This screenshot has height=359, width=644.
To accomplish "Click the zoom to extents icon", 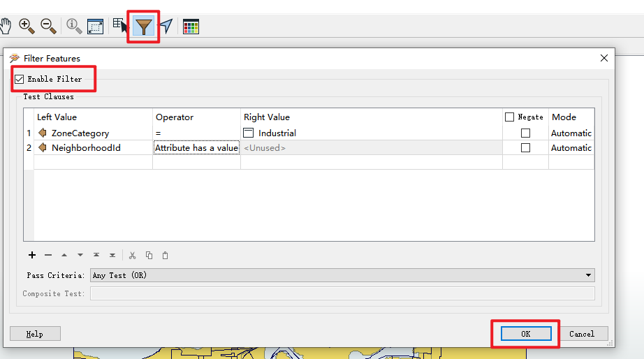I will coord(95,27).
